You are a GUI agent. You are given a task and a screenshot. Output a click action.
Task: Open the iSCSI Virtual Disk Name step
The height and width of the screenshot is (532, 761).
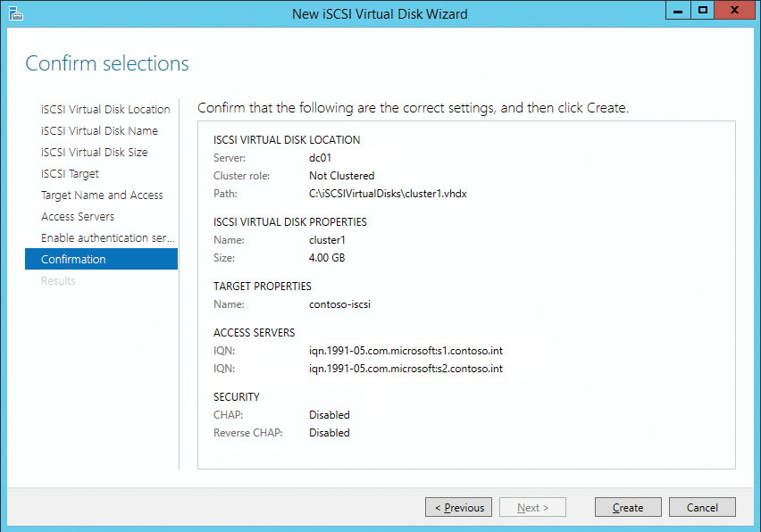(x=101, y=130)
